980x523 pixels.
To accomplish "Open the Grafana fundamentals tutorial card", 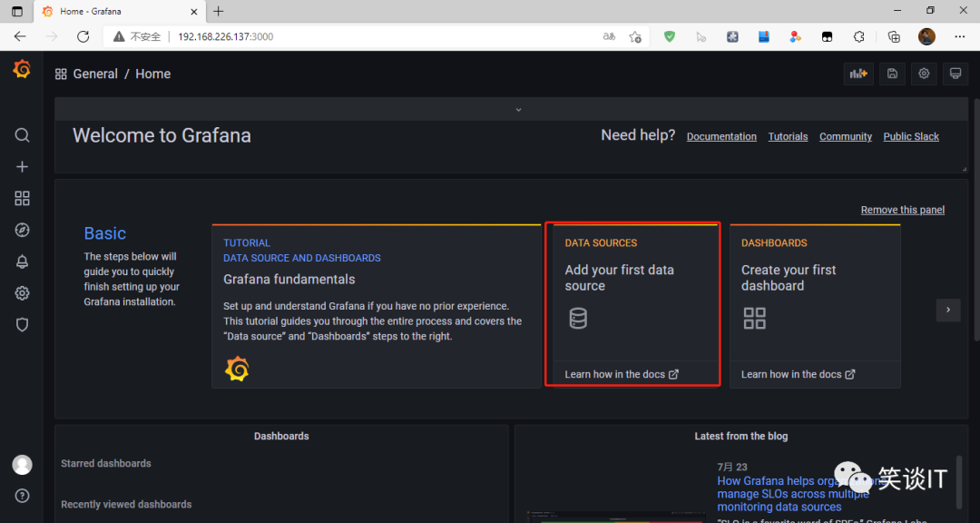I will [x=377, y=307].
